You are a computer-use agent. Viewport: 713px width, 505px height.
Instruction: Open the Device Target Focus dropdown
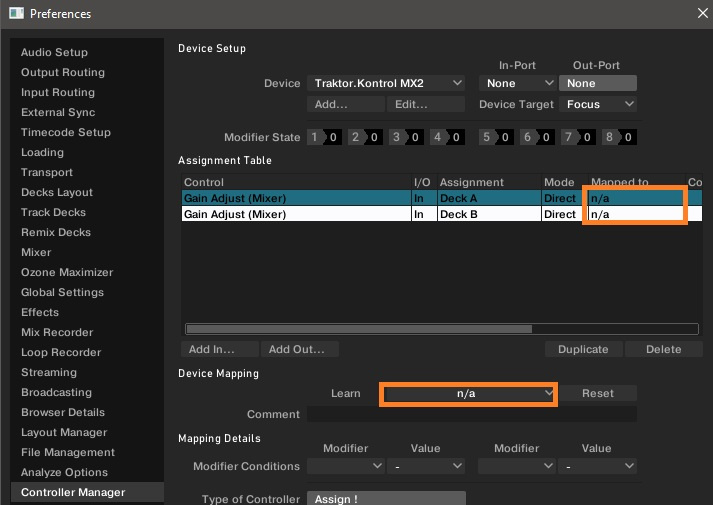tap(598, 104)
